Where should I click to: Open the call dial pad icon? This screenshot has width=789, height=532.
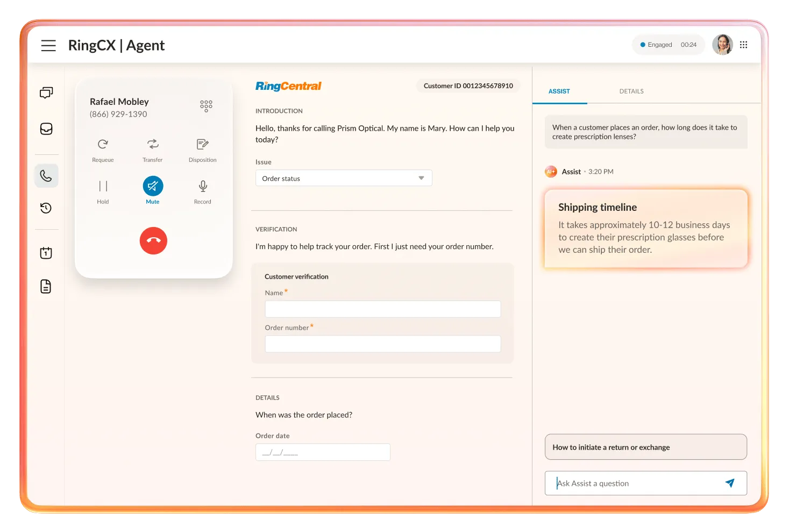tap(206, 105)
